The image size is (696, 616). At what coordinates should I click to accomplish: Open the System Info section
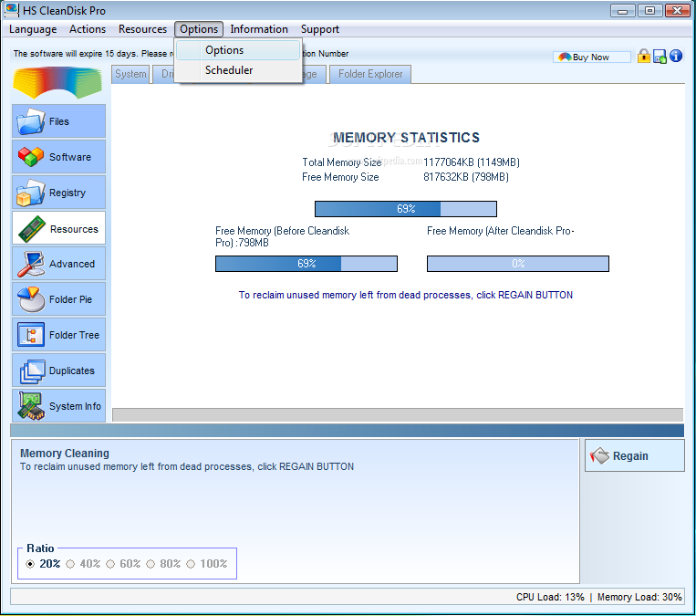point(58,406)
